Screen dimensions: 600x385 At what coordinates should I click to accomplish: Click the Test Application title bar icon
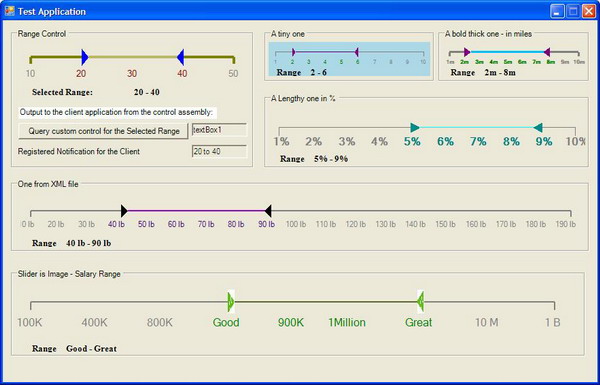click(x=10, y=11)
